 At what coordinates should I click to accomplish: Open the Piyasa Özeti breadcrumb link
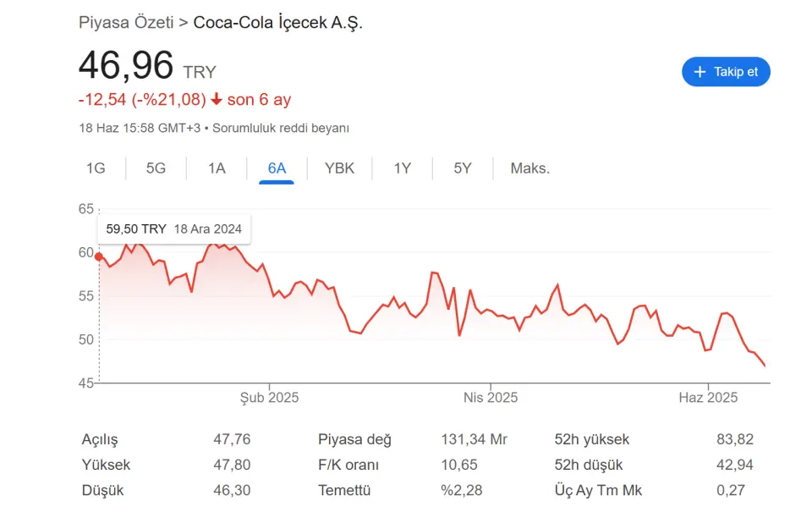126,23
